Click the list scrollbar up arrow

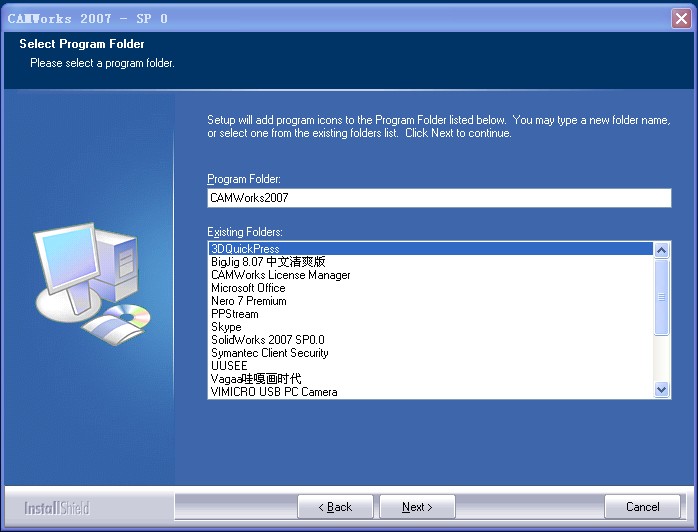[x=661, y=250]
